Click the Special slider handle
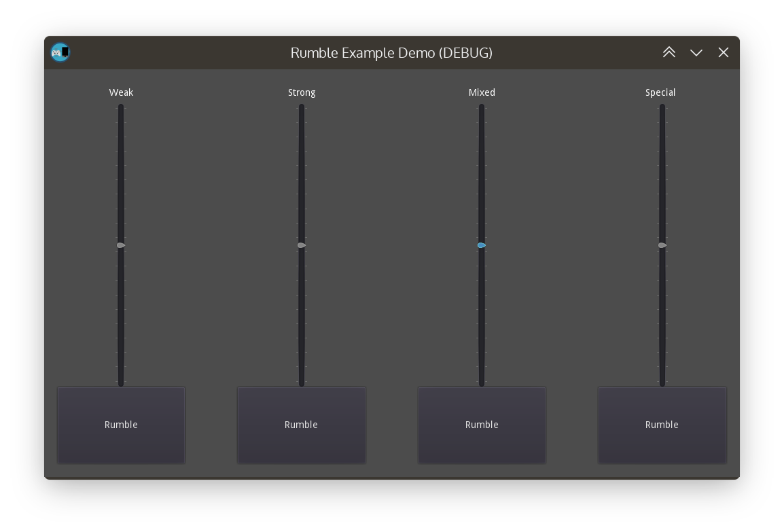 coord(662,245)
